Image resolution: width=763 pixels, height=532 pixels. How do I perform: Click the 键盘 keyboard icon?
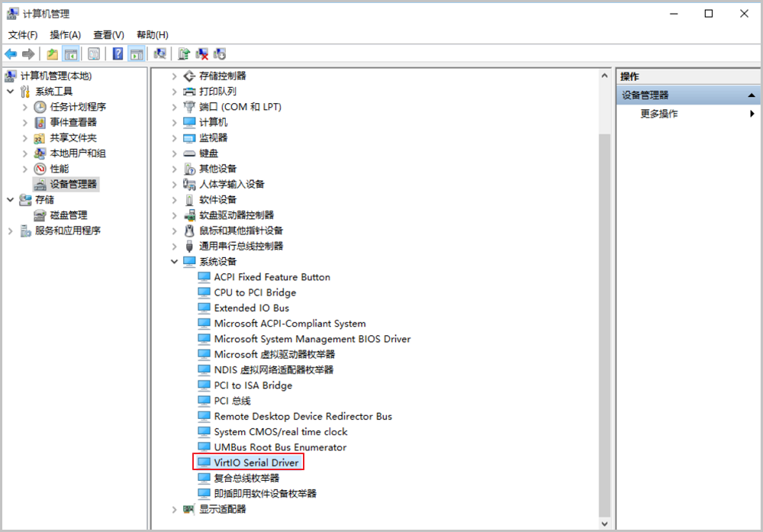pos(189,153)
